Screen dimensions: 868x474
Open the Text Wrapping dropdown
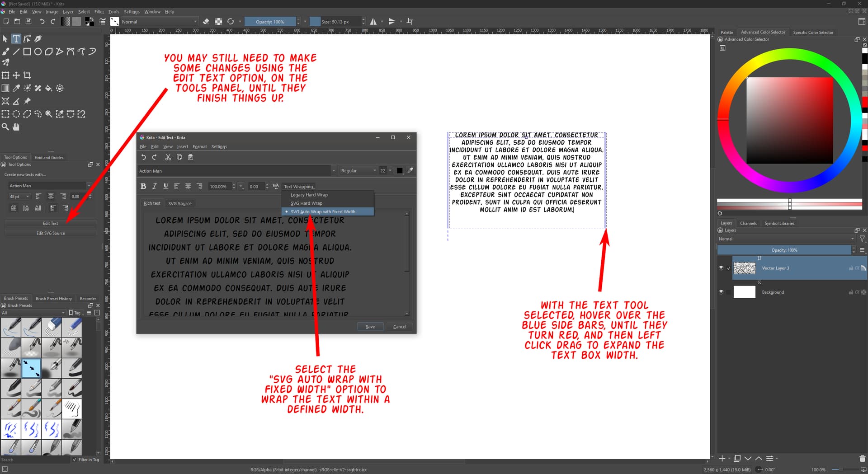point(299,187)
